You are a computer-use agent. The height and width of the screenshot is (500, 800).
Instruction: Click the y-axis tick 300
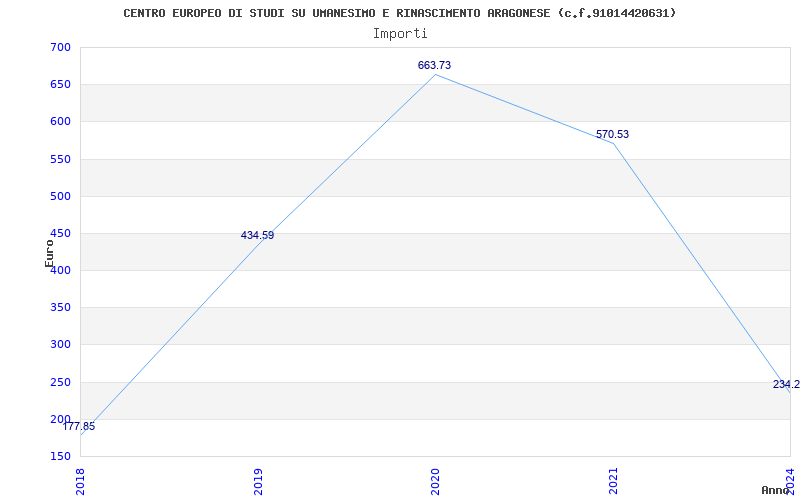[x=60, y=345]
